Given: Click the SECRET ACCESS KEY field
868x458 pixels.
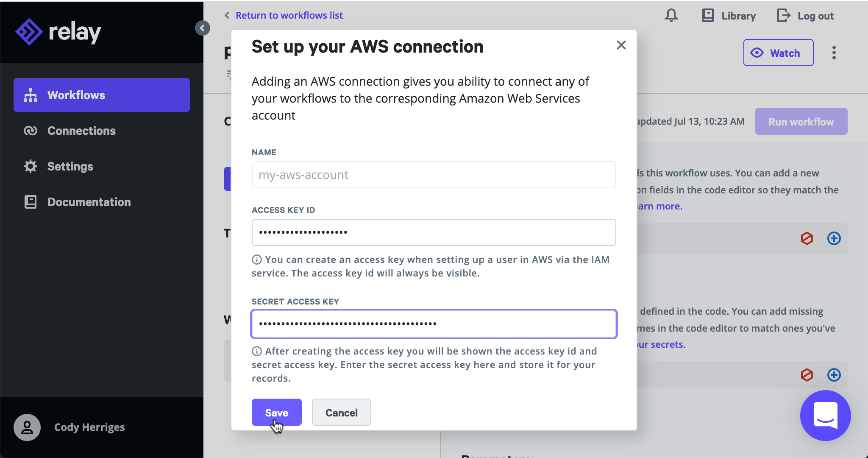Looking at the screenshot, I should click(x=434, y=324).
